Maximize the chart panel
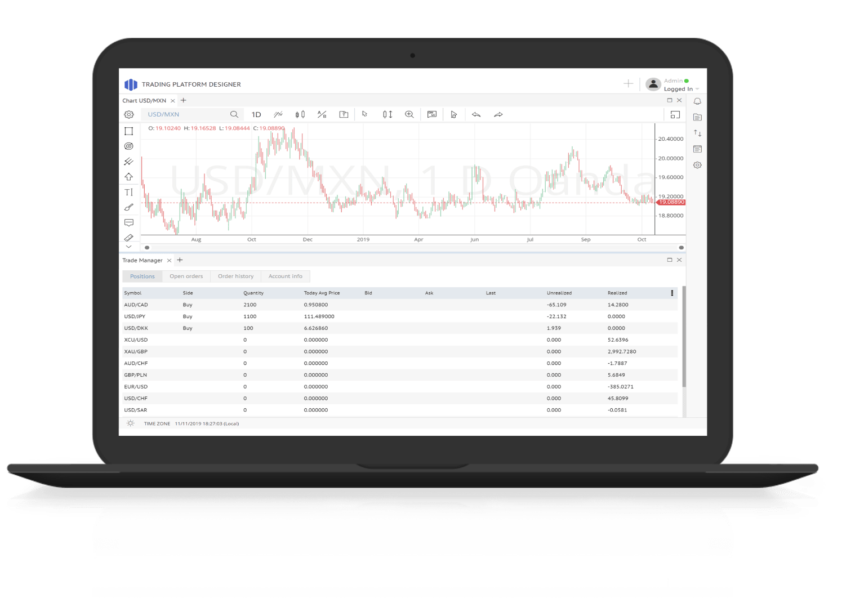This screenshot has width=864, height=616. pos(670,100)
